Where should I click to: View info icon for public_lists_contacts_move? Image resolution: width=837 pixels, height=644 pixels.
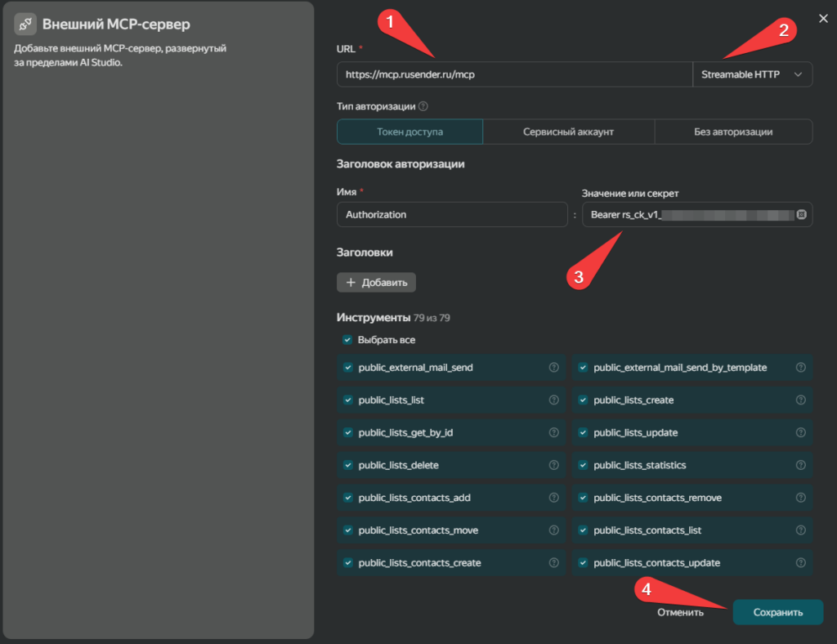pos(553,530)
